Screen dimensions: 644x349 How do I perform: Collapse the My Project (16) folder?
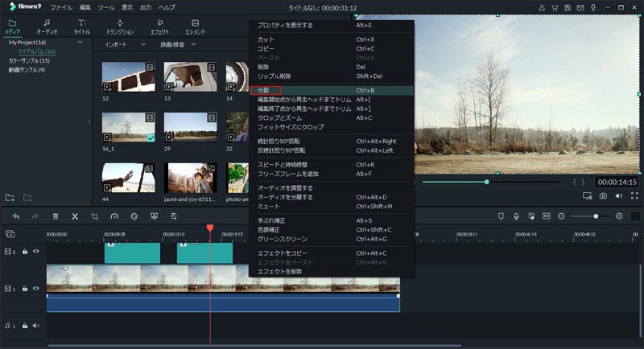(x=80, y=43)
